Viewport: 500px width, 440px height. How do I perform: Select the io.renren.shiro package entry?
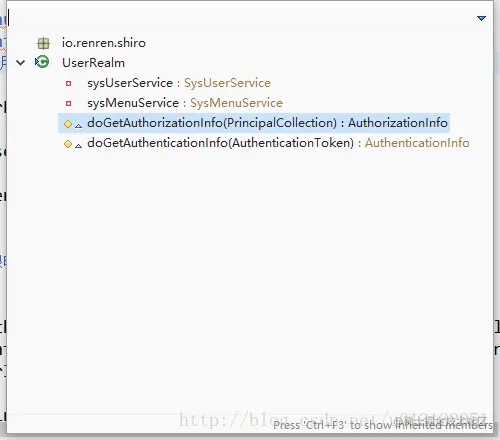click(x=104, y=43)
